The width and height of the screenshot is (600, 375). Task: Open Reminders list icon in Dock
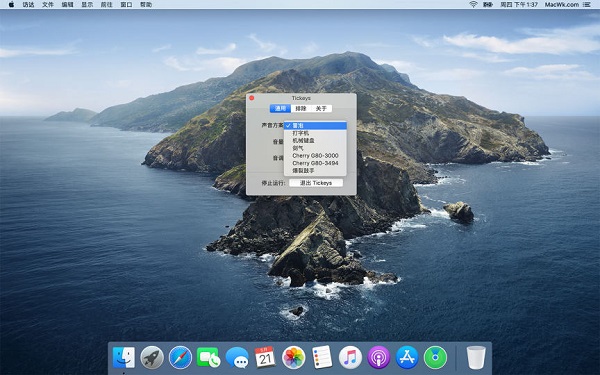click(322, 357)
